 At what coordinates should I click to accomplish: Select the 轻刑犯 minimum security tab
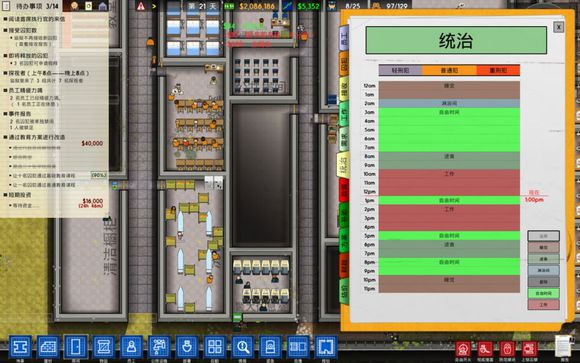tap(400, 70)
